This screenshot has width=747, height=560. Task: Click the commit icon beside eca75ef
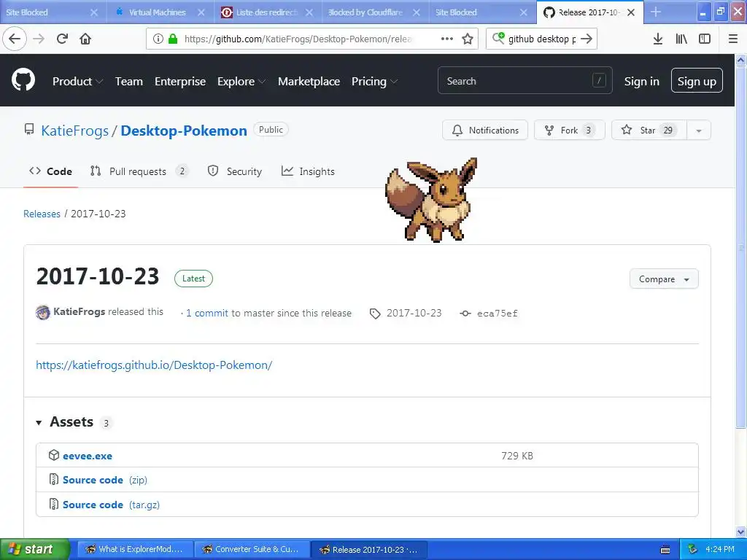click(465, 314)
